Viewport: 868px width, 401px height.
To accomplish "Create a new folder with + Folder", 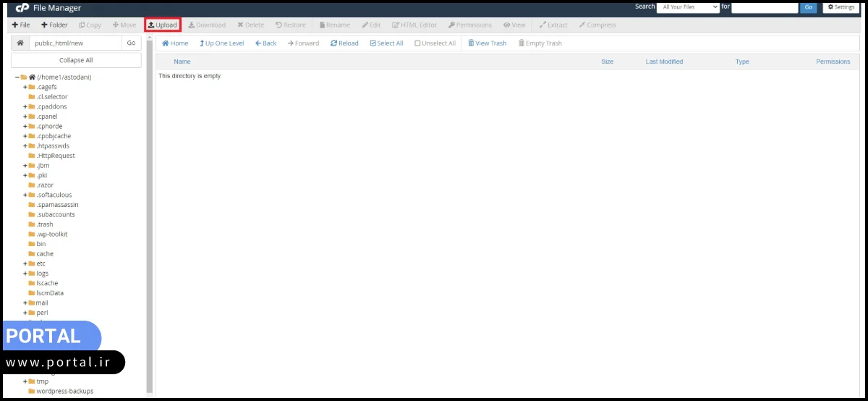I will [54, 25].
